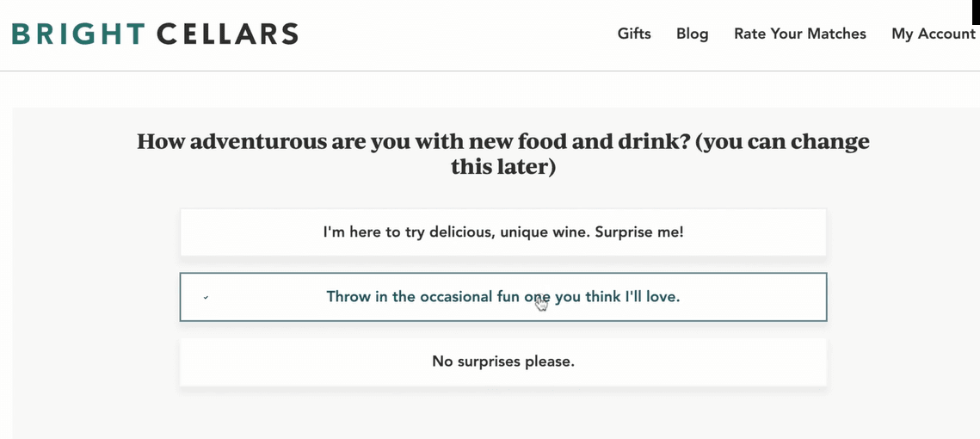
Task: Go to the Blog from the navigation
Action: 693,34
